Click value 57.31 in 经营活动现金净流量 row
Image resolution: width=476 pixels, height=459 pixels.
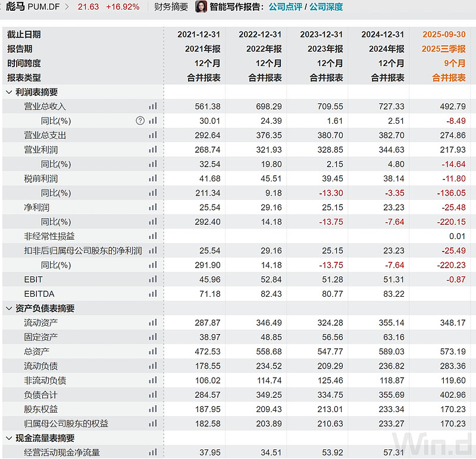[393, 452]
